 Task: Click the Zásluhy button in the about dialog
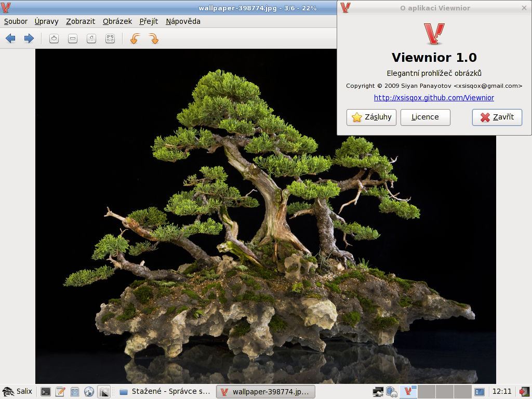tap(371, 117)
